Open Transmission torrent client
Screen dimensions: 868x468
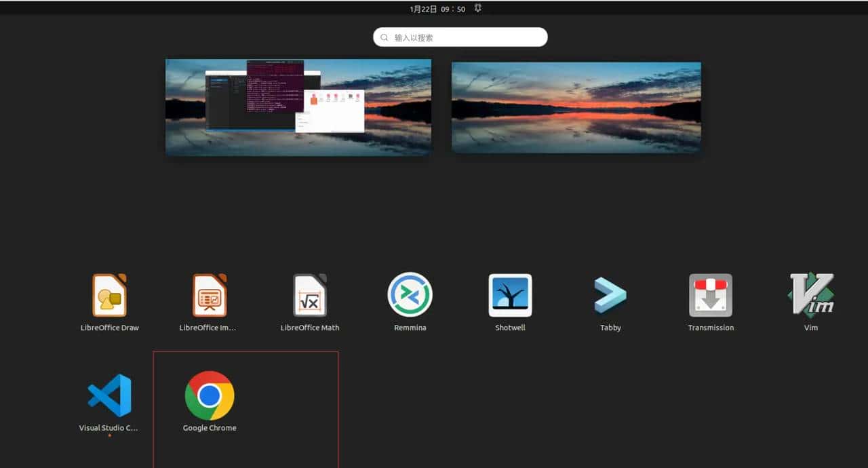tap(711, 295)
